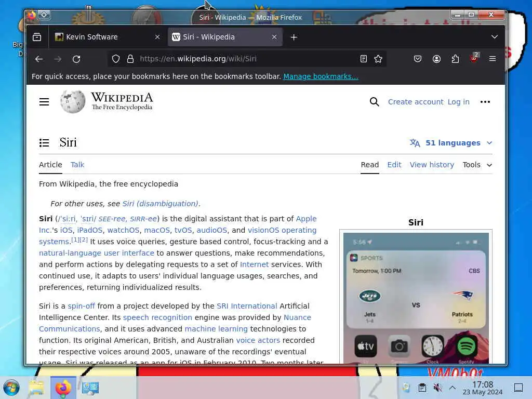Open tracking protection shield icon
Image resolution: width=532 pixels, height=399 pixels.
[116, 59]
